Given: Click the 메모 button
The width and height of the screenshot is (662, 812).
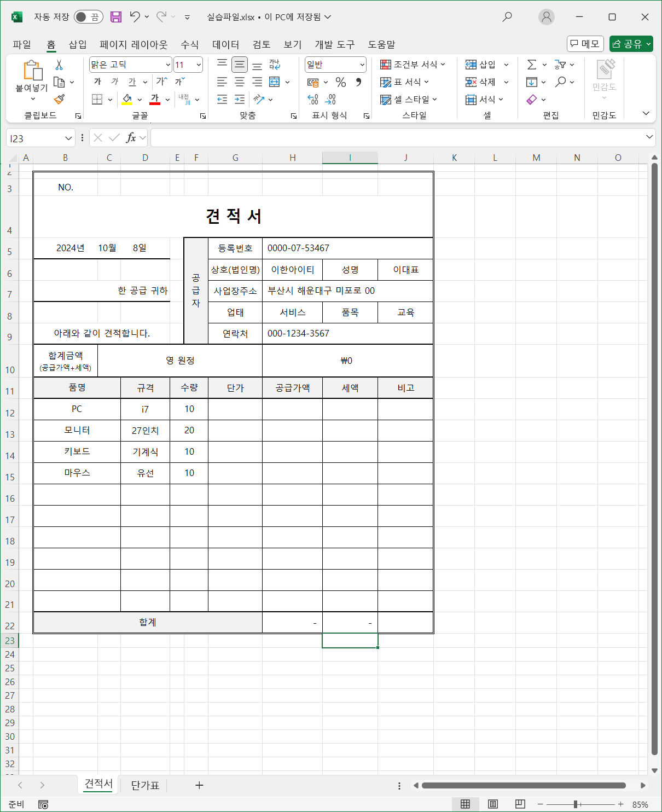Looking at the screenshot, I should point(585,44).
